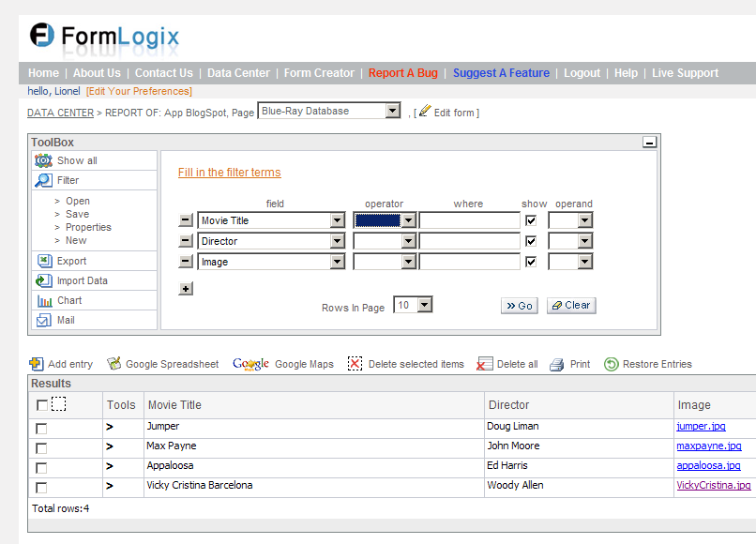Screen dimensions: 756x544
Task: Click the Google Spreadsheet icon
Action: click(113, 364)
